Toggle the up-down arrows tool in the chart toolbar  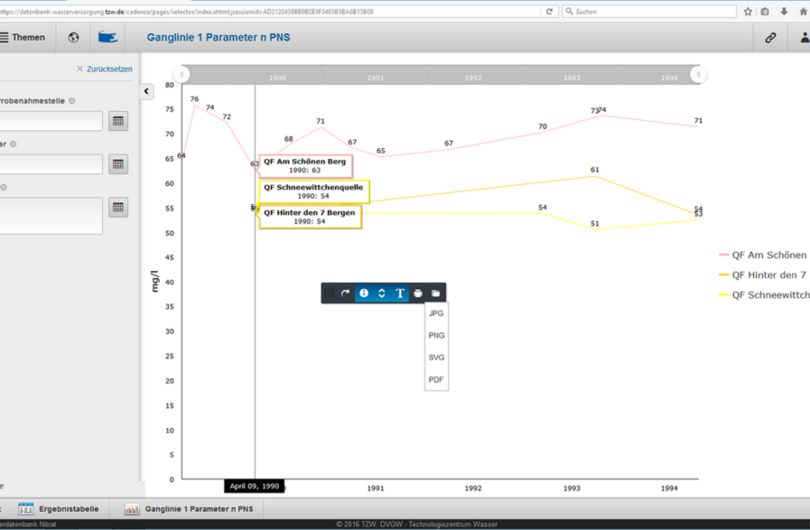point(381,293)
